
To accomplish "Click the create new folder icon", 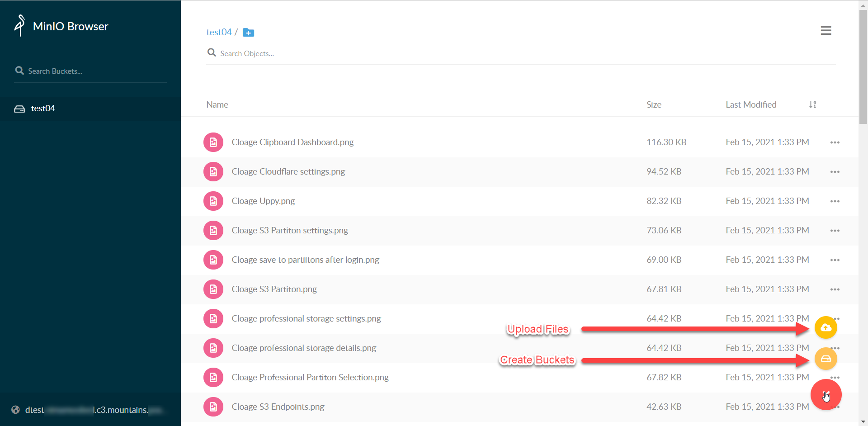I will (248, 33).
